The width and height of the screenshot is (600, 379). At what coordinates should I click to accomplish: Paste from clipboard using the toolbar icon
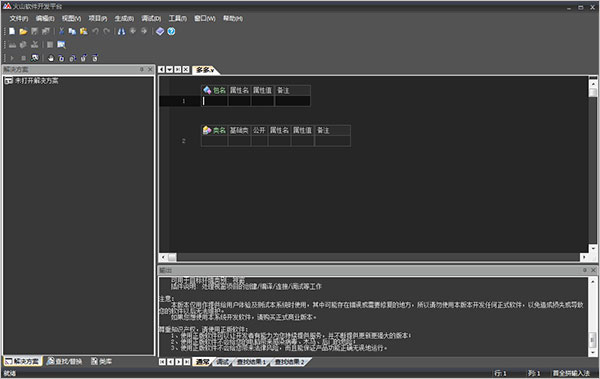[x=84, y=31]
